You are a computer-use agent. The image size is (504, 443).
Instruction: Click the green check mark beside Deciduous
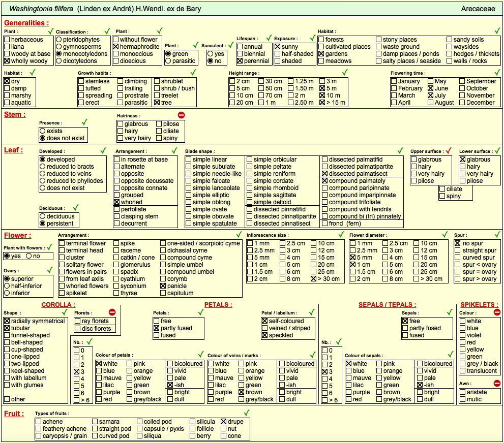[76, 207]
